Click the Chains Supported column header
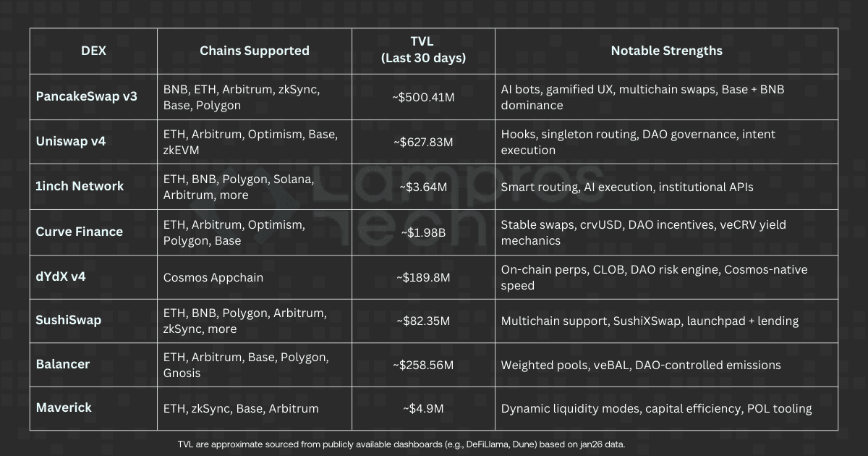Viewport: 868px width, 456px height. pyautogui.click(x=254, y=51)
